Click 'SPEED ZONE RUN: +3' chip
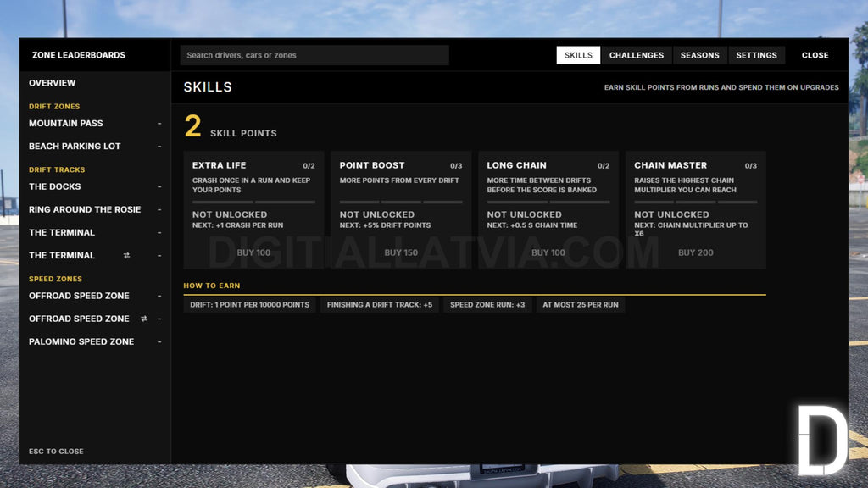Viewport: 868px width, 488px height. [x=487, y=305]
